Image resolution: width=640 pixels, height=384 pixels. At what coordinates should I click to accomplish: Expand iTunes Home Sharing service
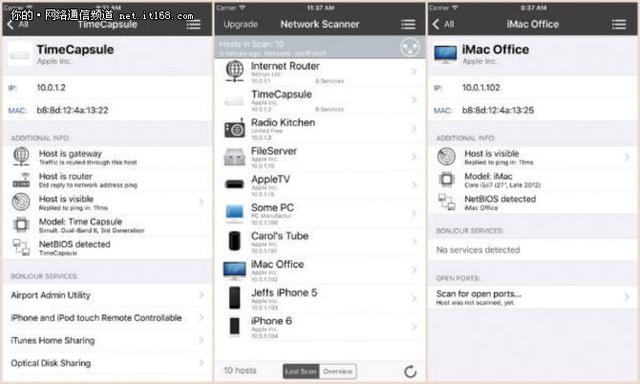coord(107,340)
